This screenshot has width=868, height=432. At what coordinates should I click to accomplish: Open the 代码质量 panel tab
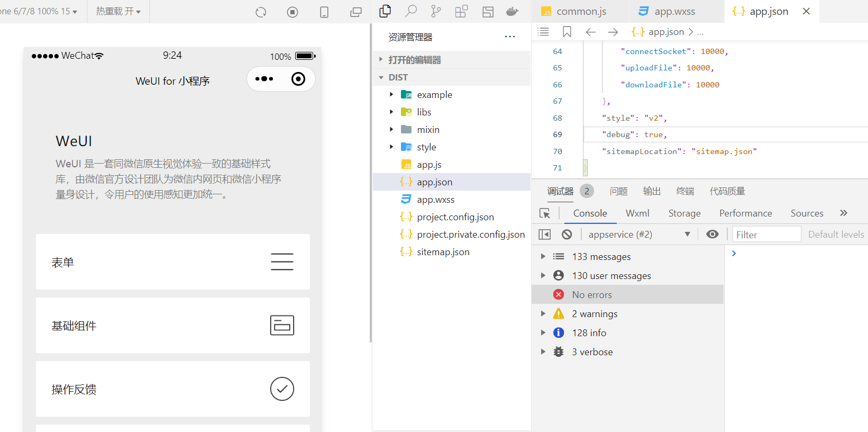pos(727,191)
